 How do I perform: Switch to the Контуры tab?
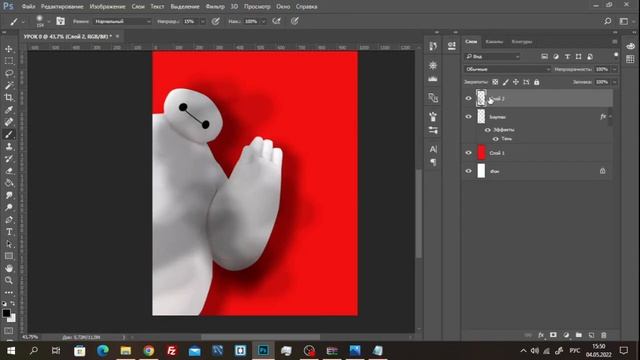click(x=522, y=42)
